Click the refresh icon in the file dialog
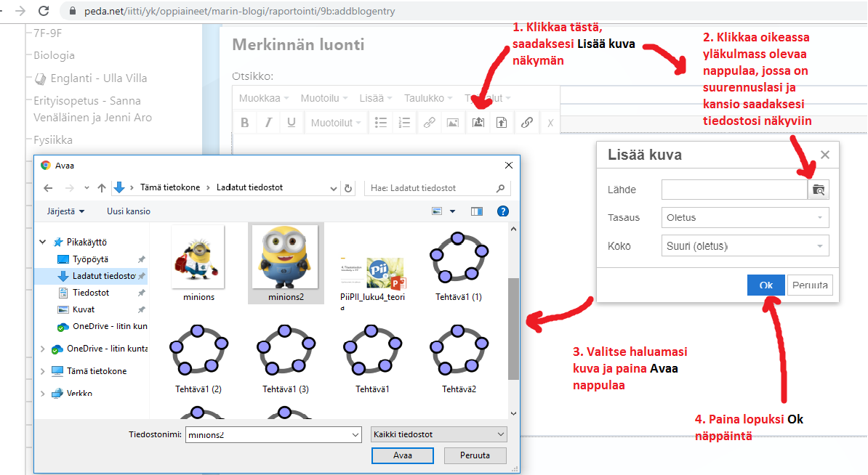This screenshot has width=868, height=475. click(349, 188)
